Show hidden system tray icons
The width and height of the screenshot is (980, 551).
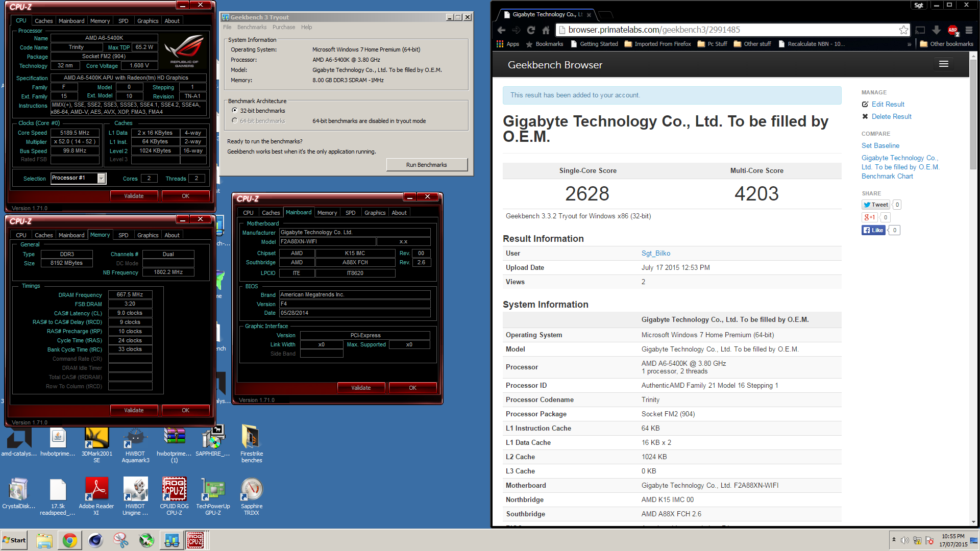(893, 540)
